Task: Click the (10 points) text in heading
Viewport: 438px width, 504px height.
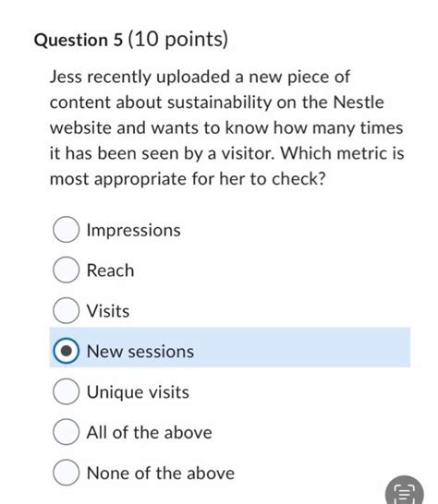Action: [x=178, y=40]
